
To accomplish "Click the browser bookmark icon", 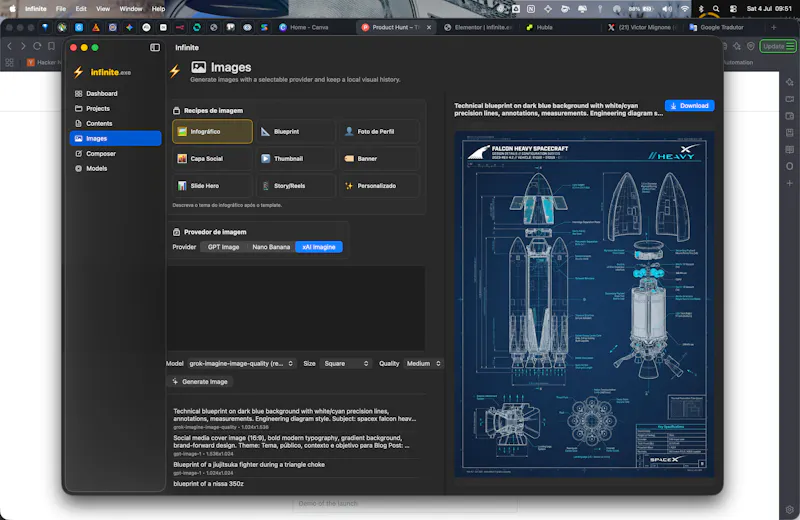I will 51,46.
